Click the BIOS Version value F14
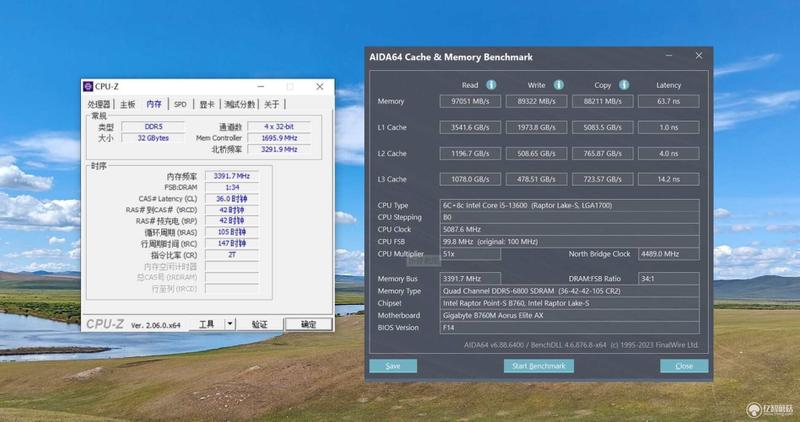Image resolution: width=800 pixels, height=422 pixels. pyautogui.click(x=569, y=328)
